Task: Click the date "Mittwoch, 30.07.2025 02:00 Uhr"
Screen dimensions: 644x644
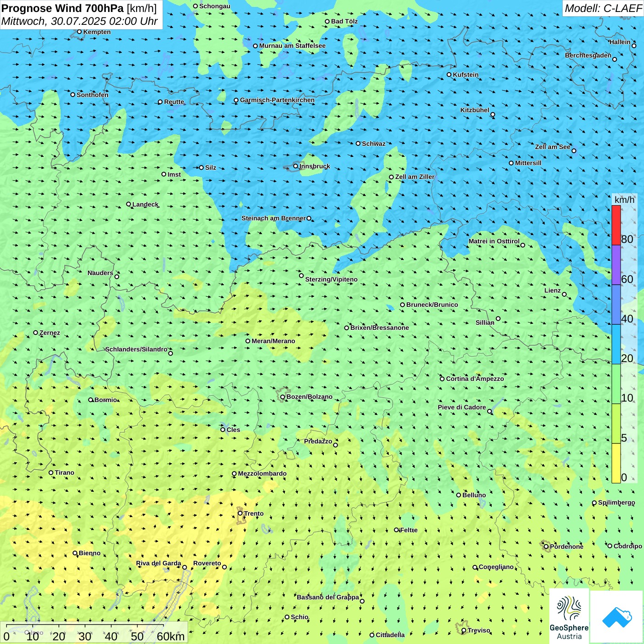Action: [80, 21]
